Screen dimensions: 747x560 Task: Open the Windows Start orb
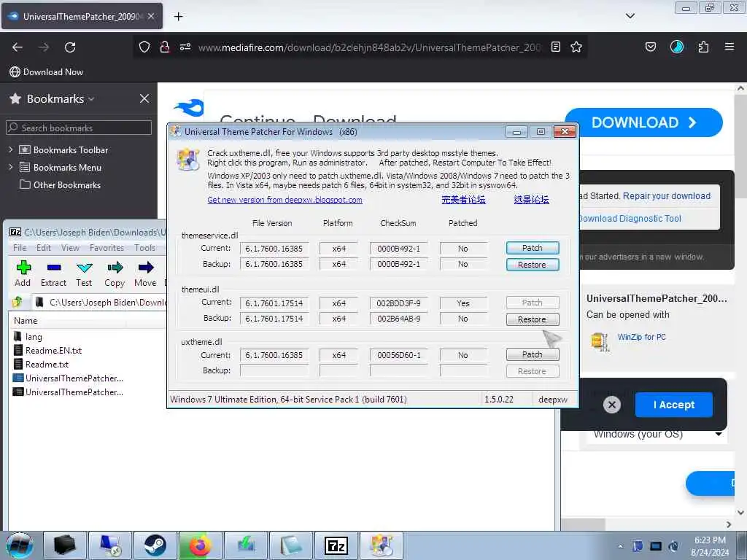pyautogui.click(x=20, y=545)
